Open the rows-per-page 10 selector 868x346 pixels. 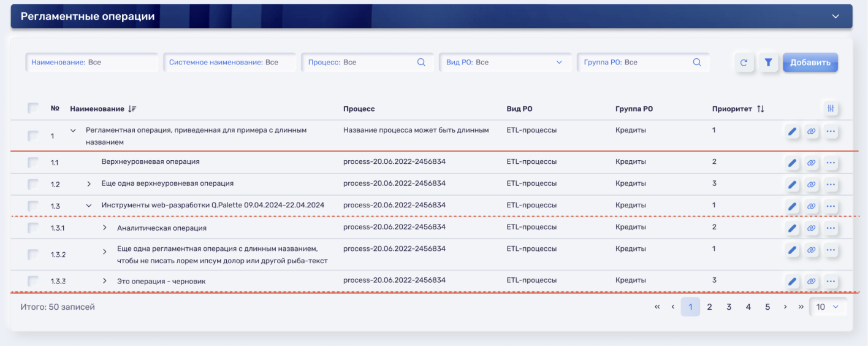click(828, 307)
